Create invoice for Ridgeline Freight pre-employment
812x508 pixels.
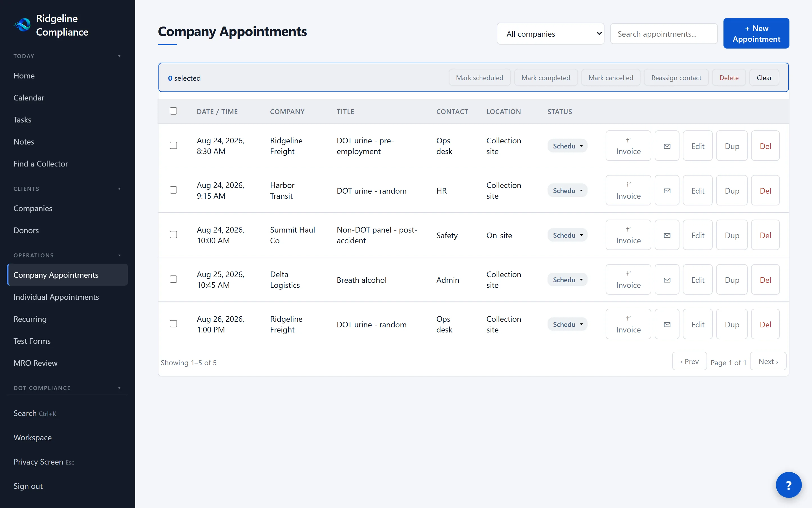pyautogui.click(x=628, y=146)
